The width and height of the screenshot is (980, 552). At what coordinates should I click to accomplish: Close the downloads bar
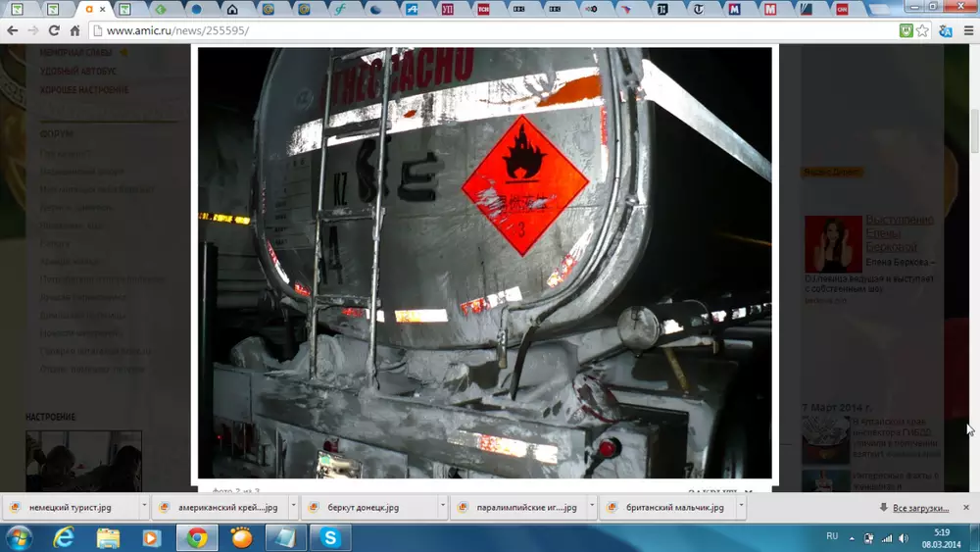965,507
